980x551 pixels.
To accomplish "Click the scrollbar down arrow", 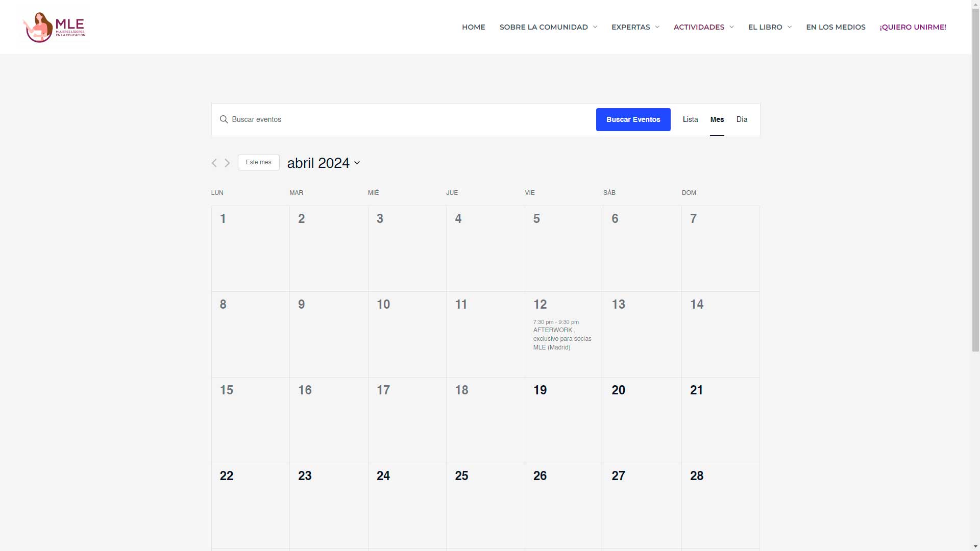I will tap(975, 547).
